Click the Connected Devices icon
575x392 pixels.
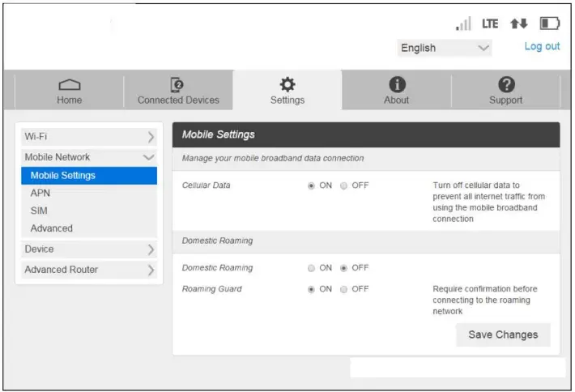coord(178,86)
